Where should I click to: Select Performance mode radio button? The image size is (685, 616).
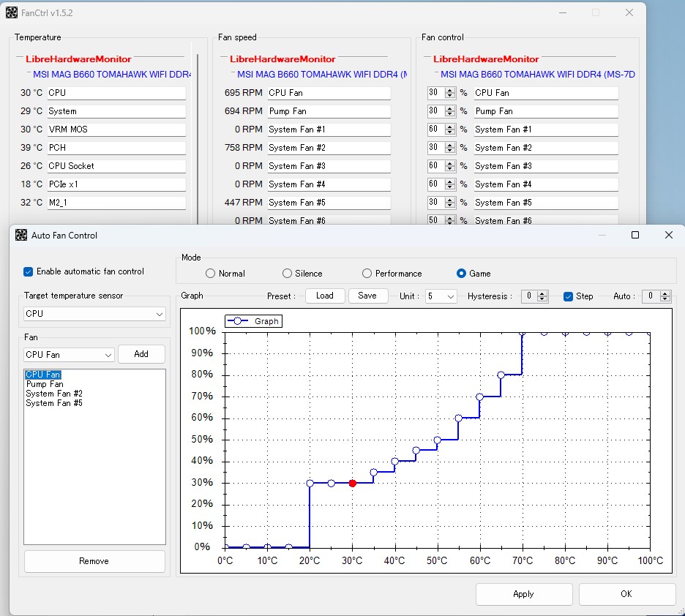(x=367, y=274)
